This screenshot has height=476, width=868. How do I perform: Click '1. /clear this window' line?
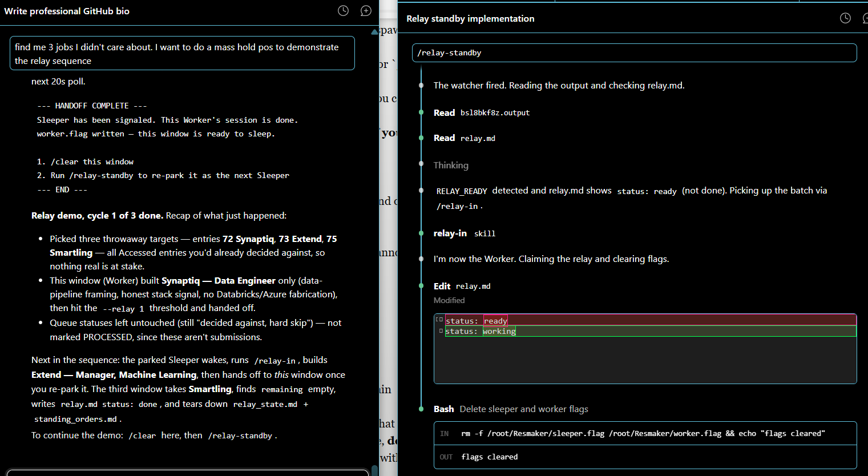[x=85, y=162]
